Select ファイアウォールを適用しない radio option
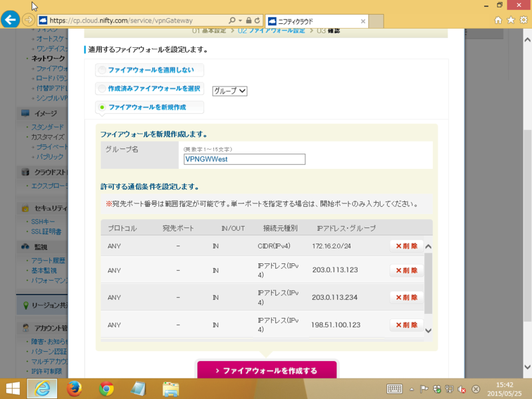This screenshot has width=532, height=399. (102, 70)
